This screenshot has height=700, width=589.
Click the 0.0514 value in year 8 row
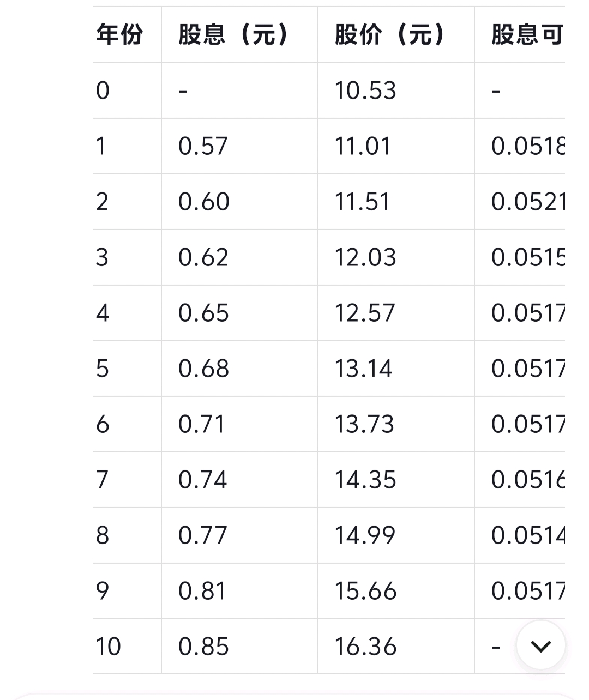point(528,535)
